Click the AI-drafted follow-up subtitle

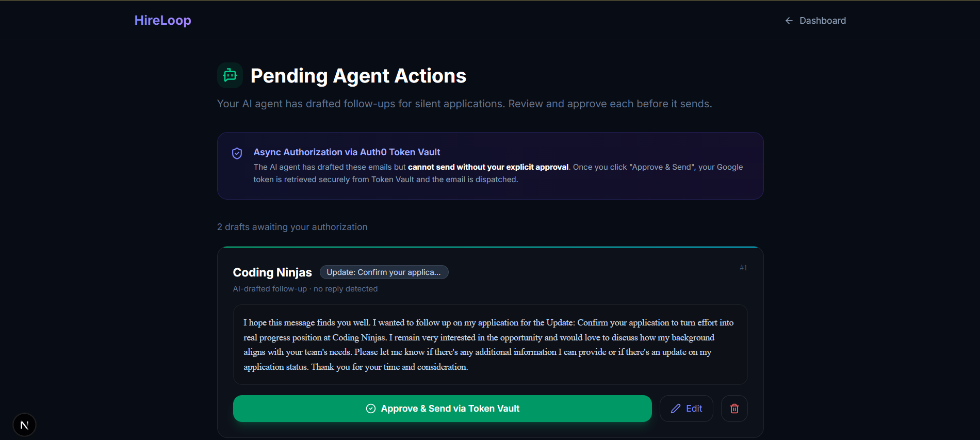305,289
